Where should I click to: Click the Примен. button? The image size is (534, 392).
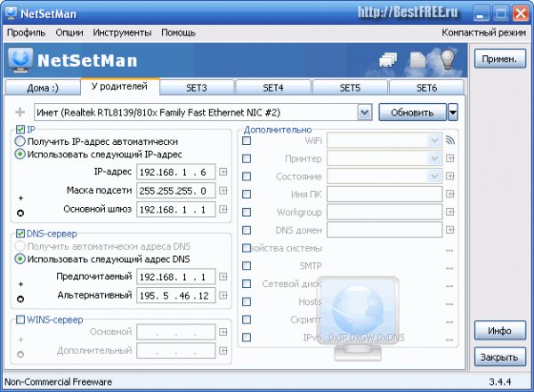coord(499,59)
